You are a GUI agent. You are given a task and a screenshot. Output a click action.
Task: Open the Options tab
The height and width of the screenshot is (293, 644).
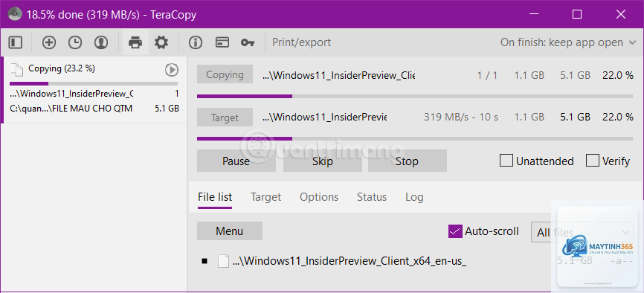[319, 197]
